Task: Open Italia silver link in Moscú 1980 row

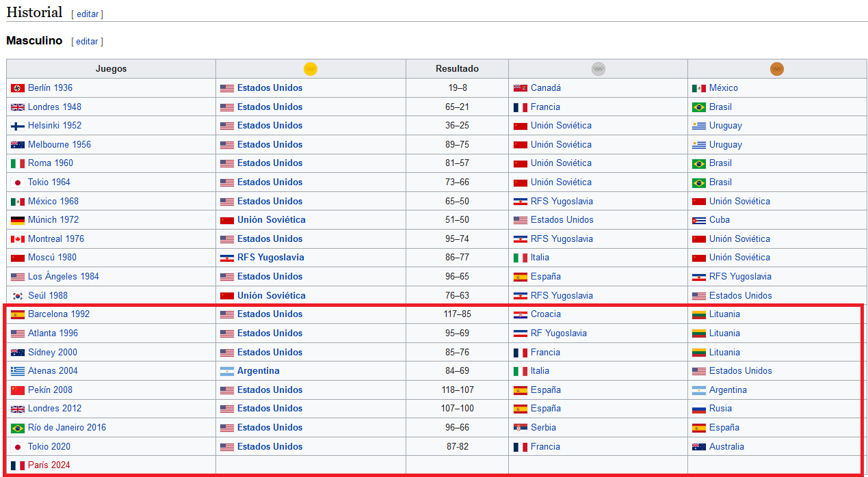Action: pyautogui.click(x=540, y=258)
